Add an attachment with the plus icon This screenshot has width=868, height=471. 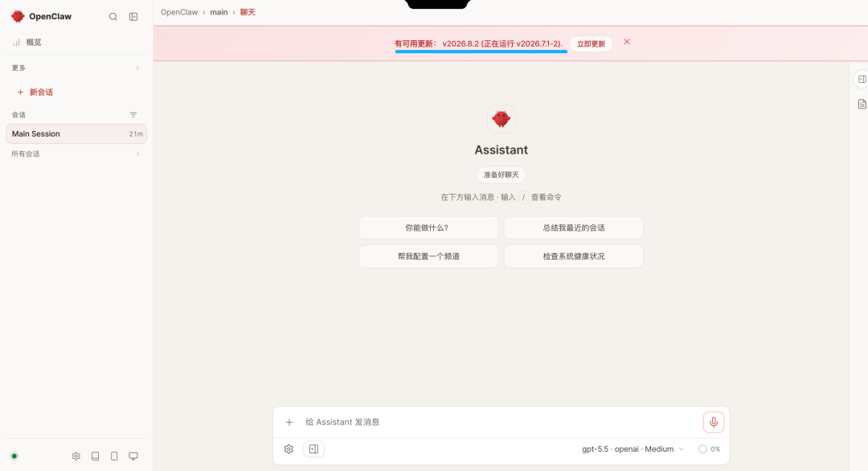click(289, 422)
